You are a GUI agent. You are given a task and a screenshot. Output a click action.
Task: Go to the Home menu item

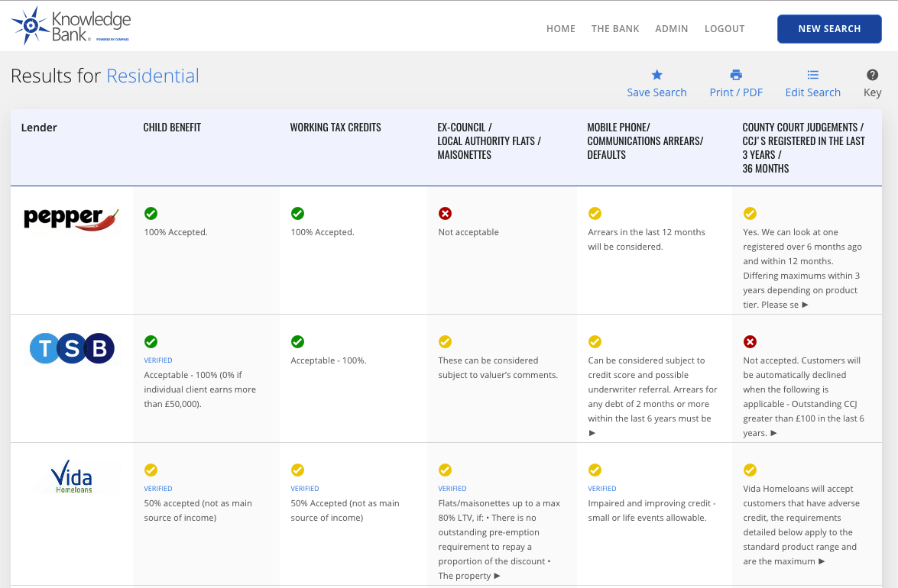[561, 28]
